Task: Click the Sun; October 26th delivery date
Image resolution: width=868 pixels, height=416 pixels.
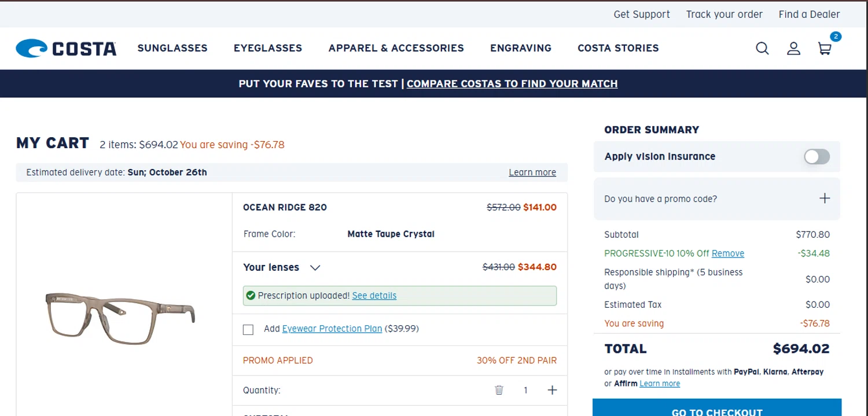Action: 167,172
